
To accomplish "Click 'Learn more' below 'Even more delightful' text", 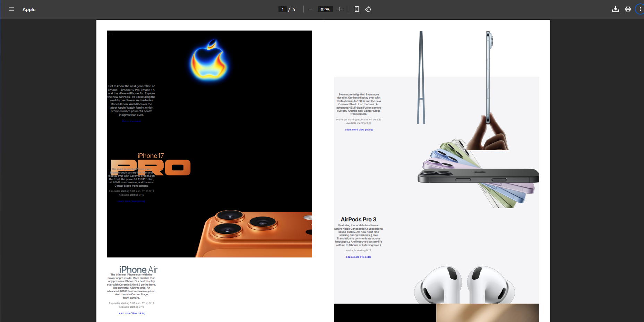I will click(351, 130).
